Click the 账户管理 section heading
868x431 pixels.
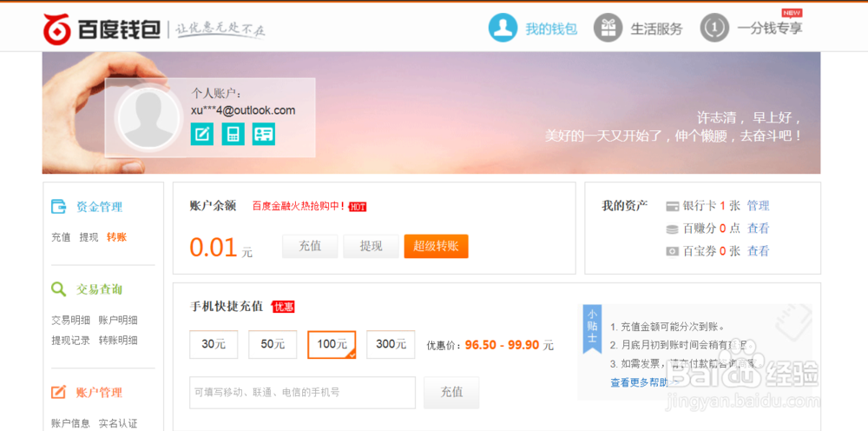tap(99, 392)
